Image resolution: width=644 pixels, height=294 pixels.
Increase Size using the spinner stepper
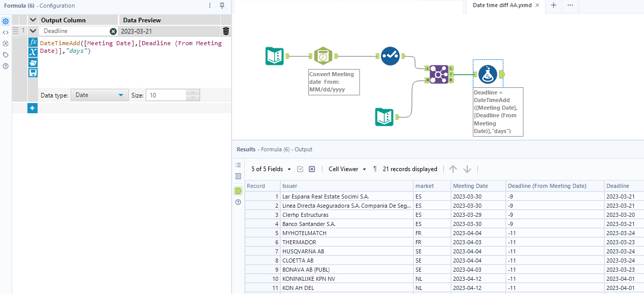(193, 93)
